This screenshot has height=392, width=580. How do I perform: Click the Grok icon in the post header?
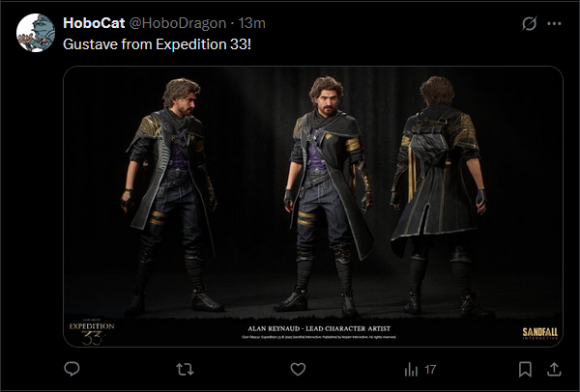coord(528,23)
